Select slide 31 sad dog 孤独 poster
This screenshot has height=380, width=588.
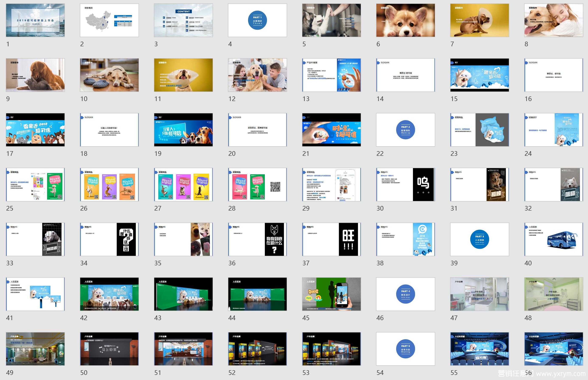(480, 184)
